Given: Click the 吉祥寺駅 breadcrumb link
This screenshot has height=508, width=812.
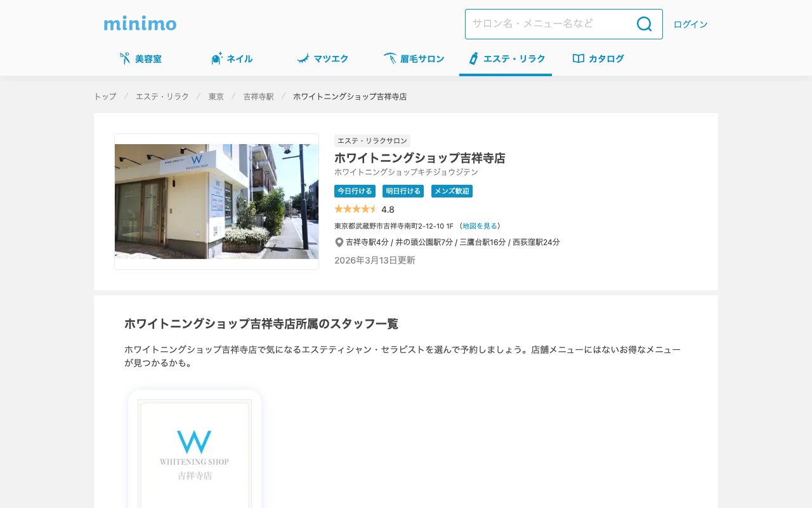Looking at the screenshot, I should coord(258,96).
